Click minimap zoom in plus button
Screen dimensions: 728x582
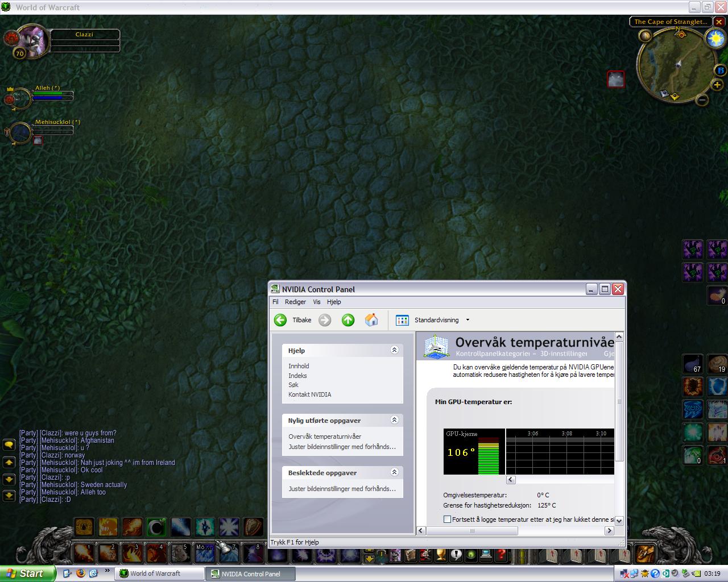(x=717, y=85)
